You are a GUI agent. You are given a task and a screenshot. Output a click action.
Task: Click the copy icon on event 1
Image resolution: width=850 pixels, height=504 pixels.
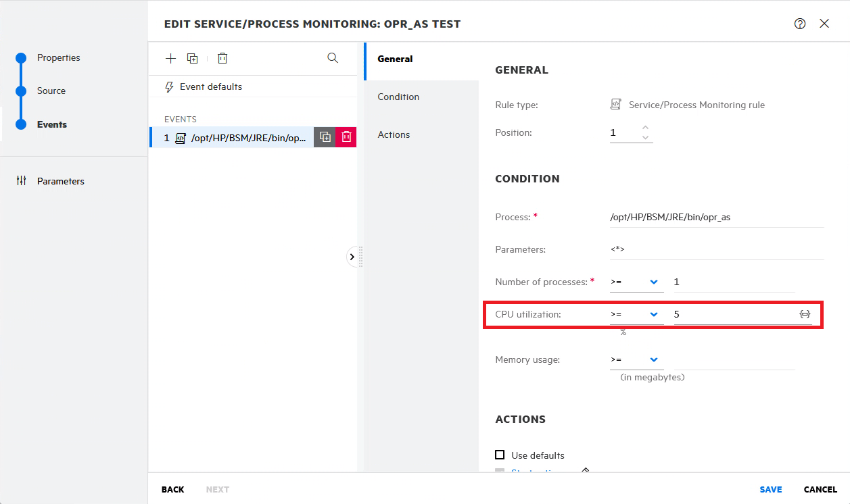(324, 136)
